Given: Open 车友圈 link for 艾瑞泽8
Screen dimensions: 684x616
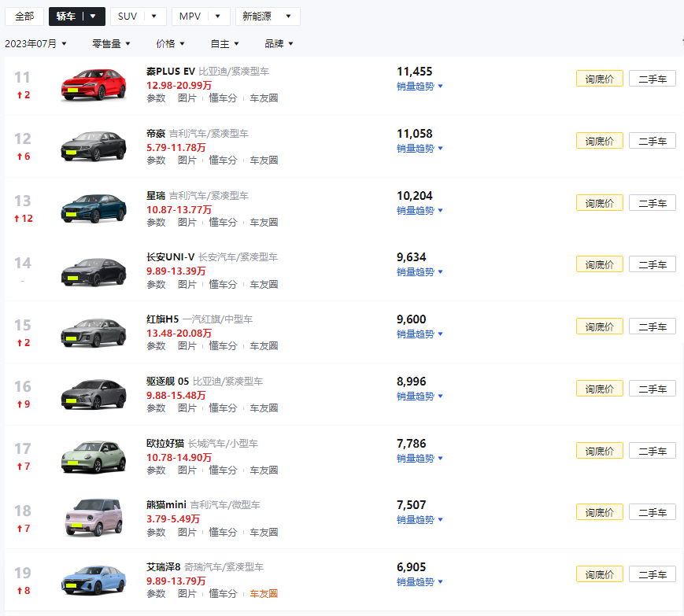Looking at the screenshot, I should pos(264,594).
